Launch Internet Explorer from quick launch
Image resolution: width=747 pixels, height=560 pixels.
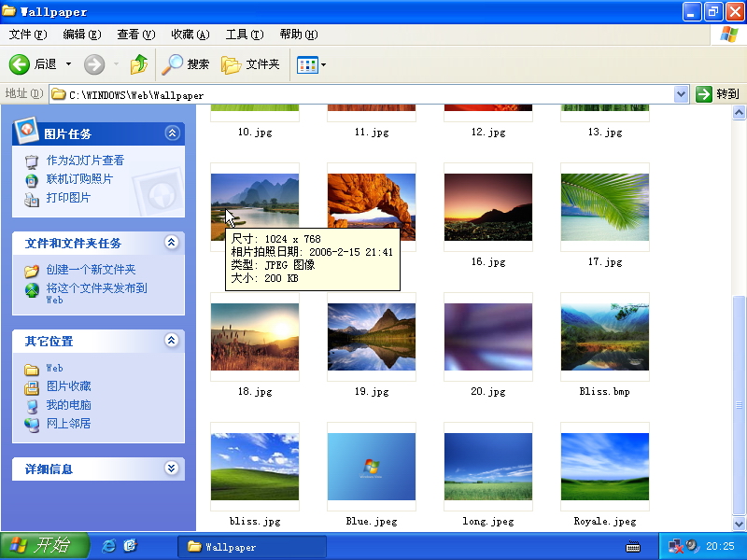tap(108, 546)
